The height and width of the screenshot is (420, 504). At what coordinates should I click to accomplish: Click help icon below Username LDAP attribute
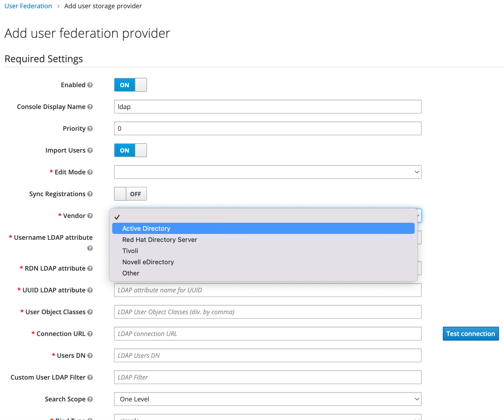coord(90,248)
